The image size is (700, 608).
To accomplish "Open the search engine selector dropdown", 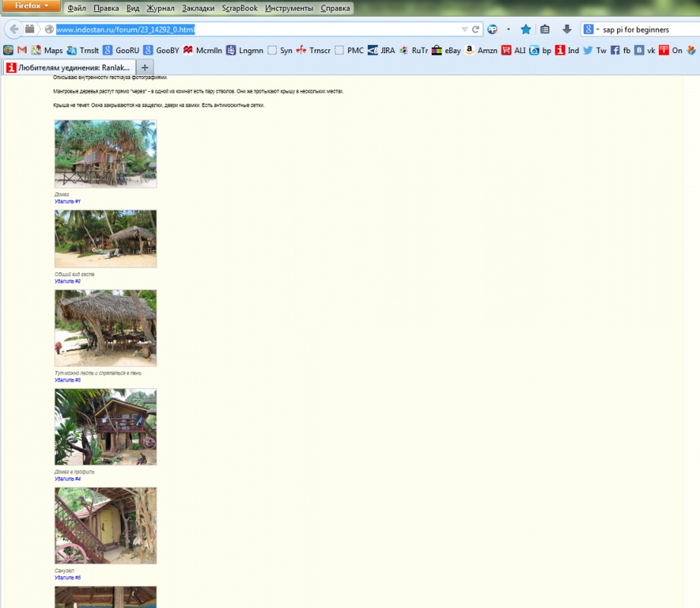I will (591, 30).
